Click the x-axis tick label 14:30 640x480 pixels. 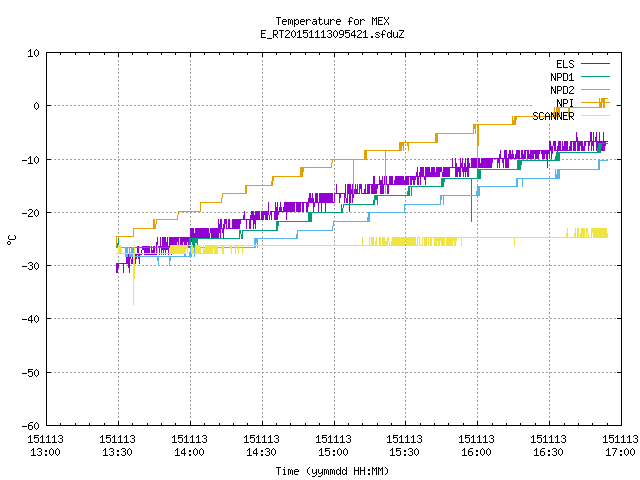click(261, 452)
